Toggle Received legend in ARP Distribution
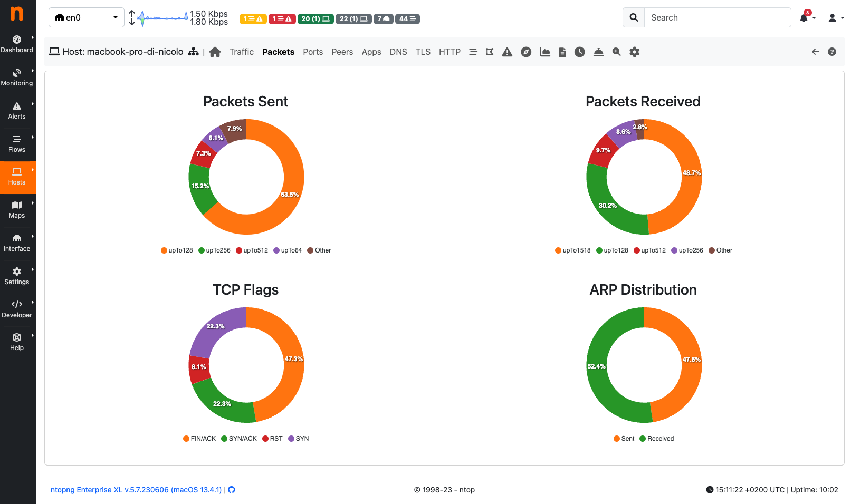851x504 pixels. [657, 439]
